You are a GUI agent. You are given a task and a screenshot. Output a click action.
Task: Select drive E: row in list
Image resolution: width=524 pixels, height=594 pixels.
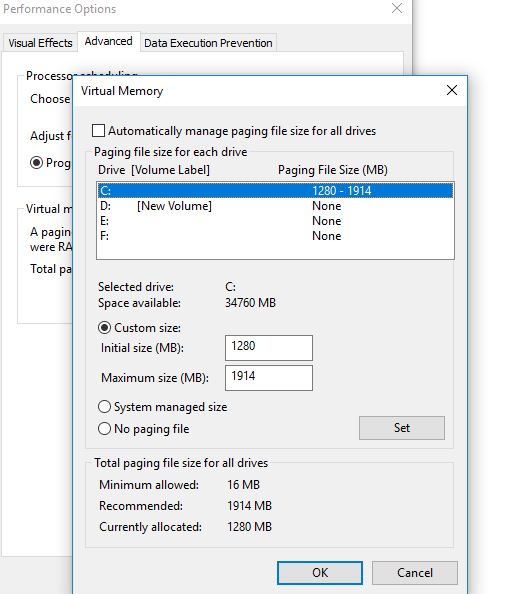(x=275, y=221)
